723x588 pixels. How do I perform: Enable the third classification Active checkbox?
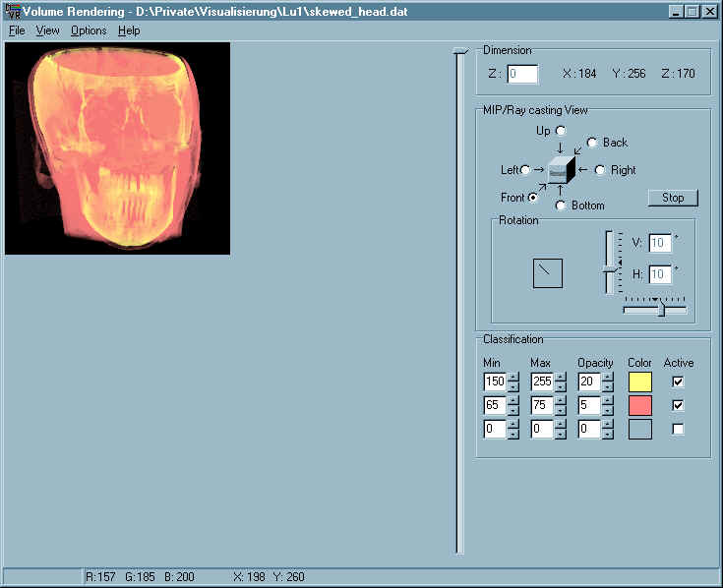[678, 429]
